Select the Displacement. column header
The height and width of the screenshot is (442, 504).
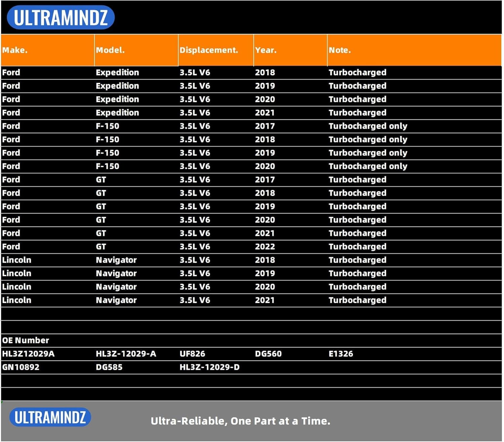point(216,50)
